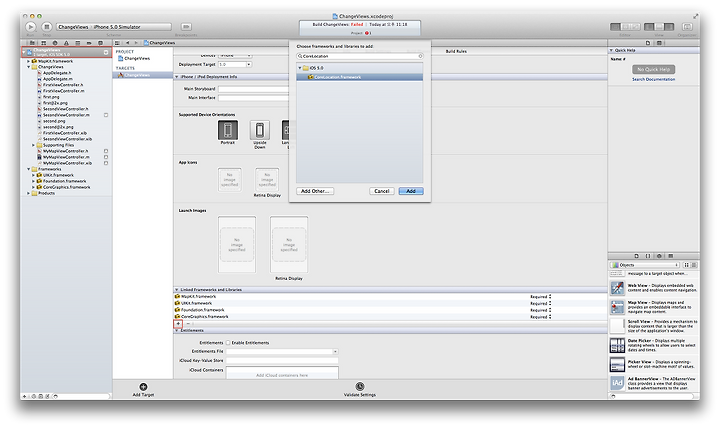Show Object library icon in library bar
720x428 pixels.
pos(659,256)
